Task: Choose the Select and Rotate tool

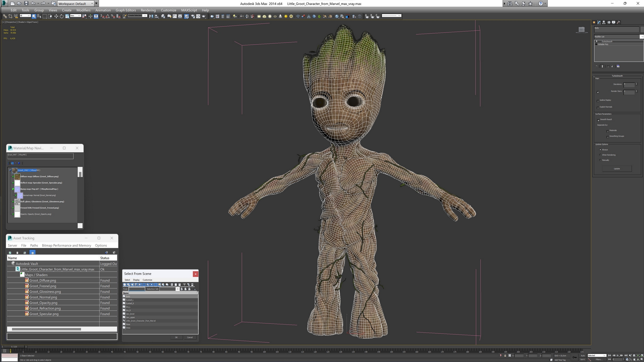Action: [61, 16]
